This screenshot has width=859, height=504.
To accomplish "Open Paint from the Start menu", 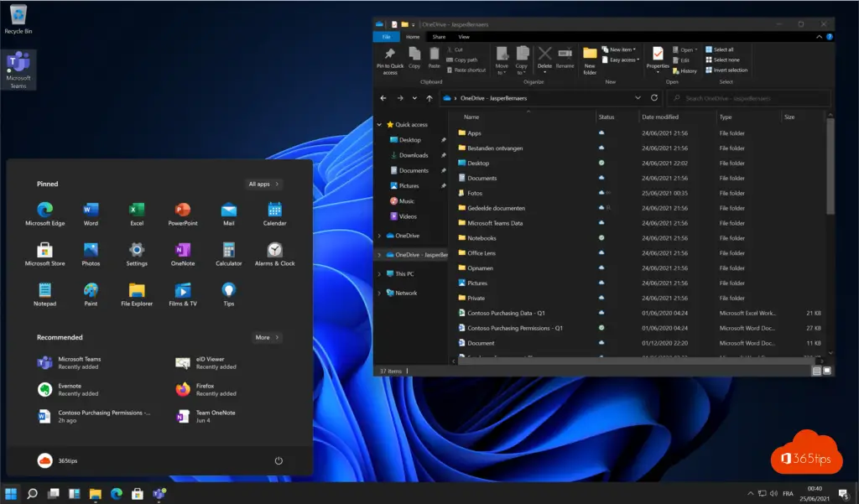I will [91, 294].
